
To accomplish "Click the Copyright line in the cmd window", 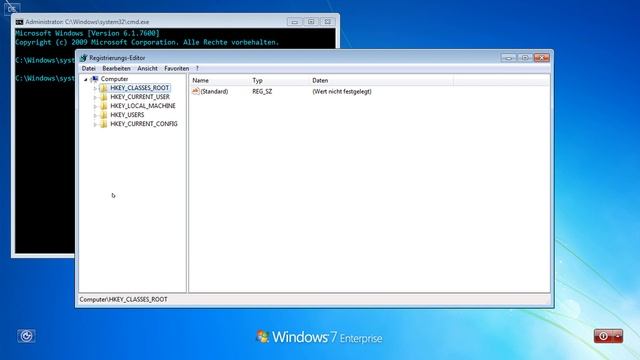I will pyautogui.click(x=147, y=42).
